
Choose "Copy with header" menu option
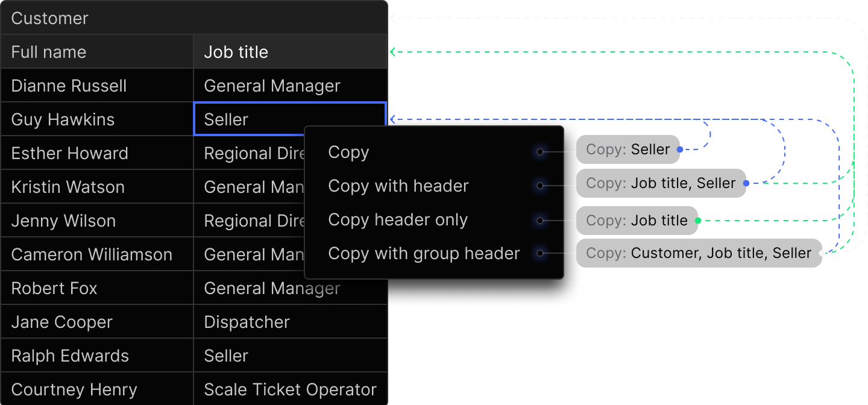pos(398,186)
